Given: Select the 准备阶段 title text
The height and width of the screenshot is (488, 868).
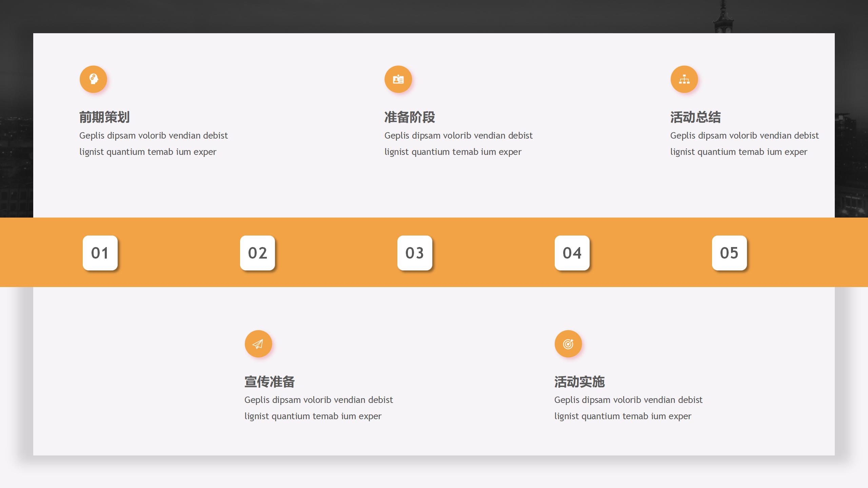Looking at the screenshot, I should coord(410,118).
